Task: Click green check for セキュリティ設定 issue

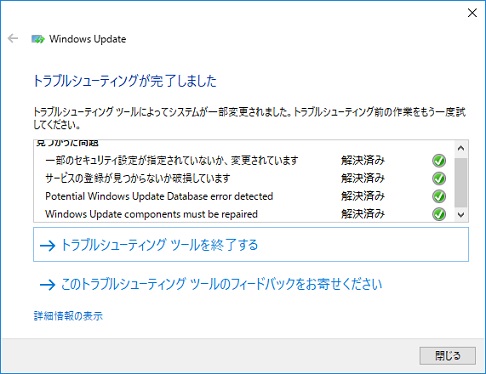Action: coord(439,161)
